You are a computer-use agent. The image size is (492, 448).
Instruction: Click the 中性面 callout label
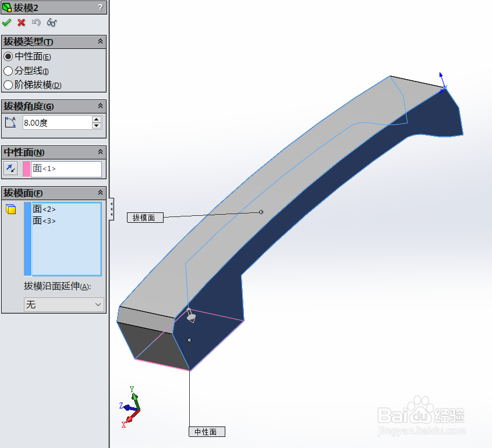(x=207, y=432)
